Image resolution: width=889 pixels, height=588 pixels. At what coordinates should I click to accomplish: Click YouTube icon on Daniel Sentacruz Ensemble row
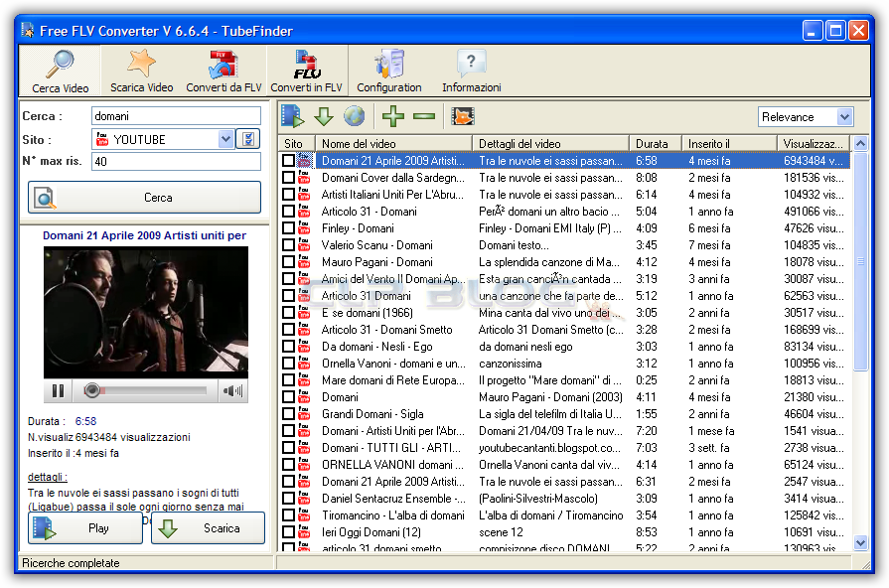[304, 499]
